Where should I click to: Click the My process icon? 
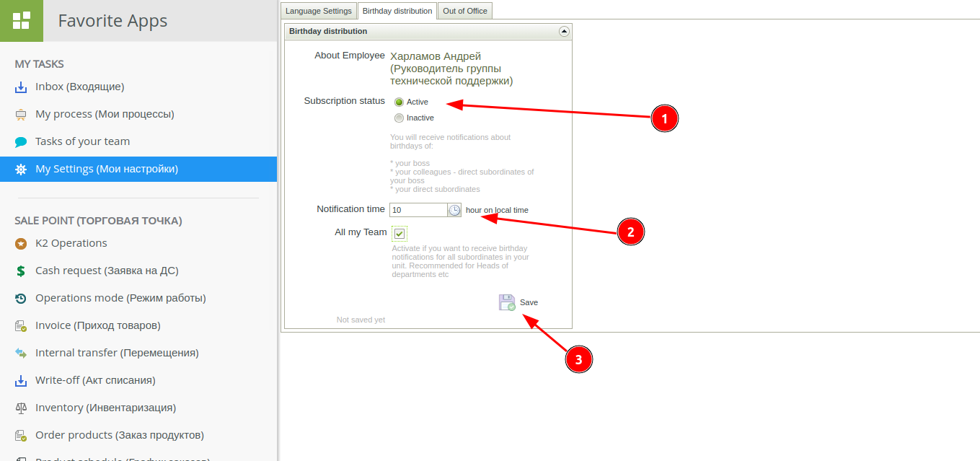click(21, 114)
